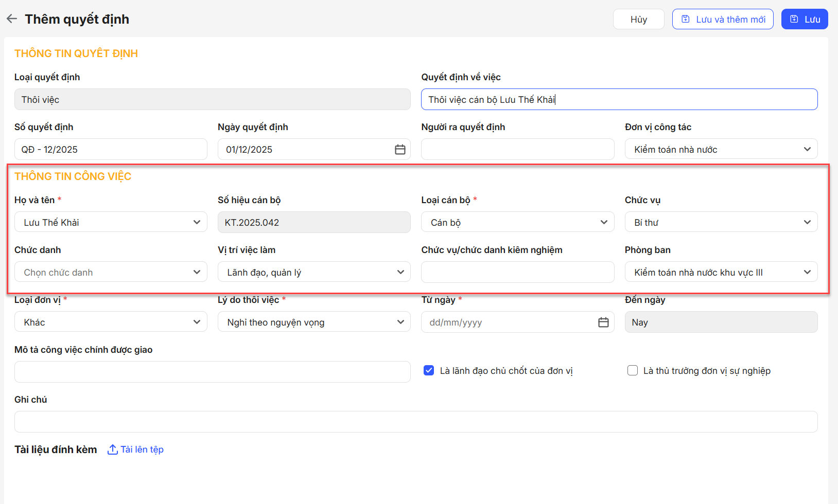Open the Lý do thôi việc dropdown
Image resolution: width=838 pixels, height=504 pixels.
pyautogui.click(x=314, y=322)
